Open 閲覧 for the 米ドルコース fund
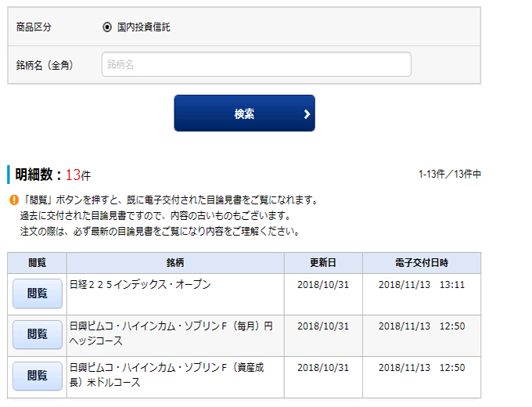 click(x=37, y=376)
